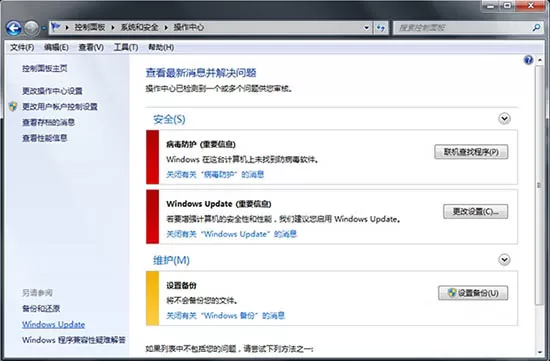Go to 控制面板主页 link
Image resolution: width=550 pixels, height=361 pixels.
coord(45,68)
